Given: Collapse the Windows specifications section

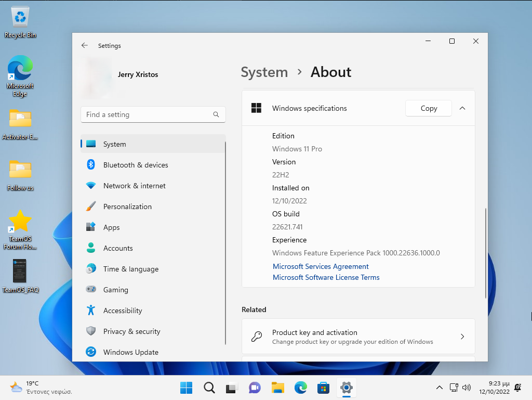Looking at the screenshot, I should (x=462, y=108).
